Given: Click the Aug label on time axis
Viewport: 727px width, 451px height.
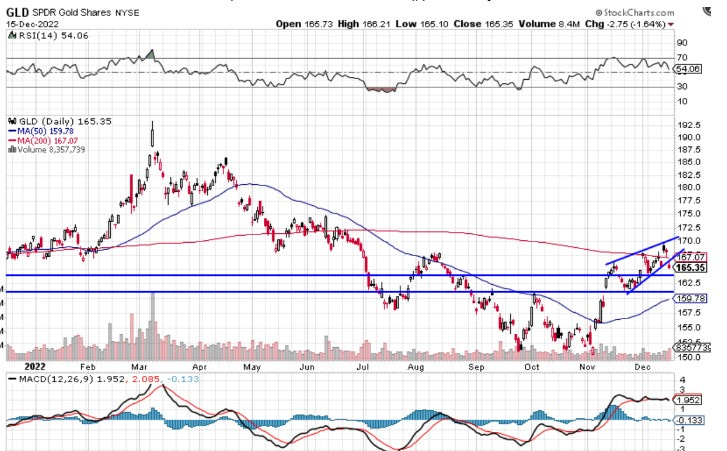Looking at the screenshot, I should pyautogui.click(x=416, y=367).
